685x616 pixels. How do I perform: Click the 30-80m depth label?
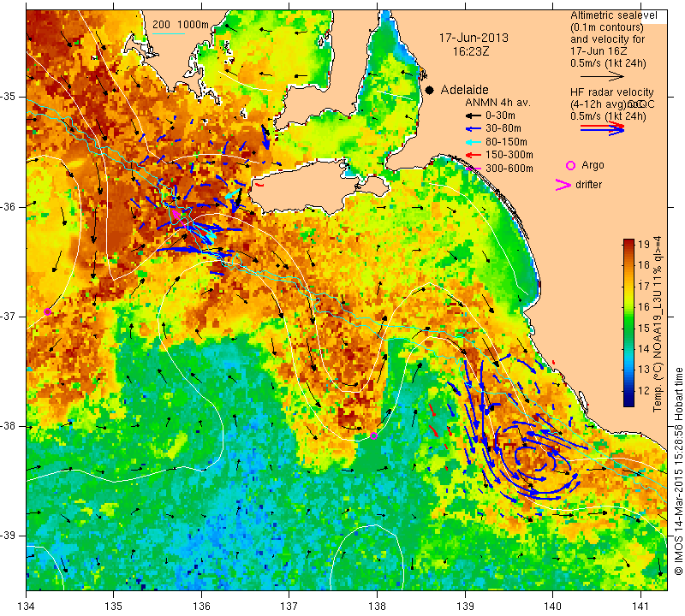point(503,129)
